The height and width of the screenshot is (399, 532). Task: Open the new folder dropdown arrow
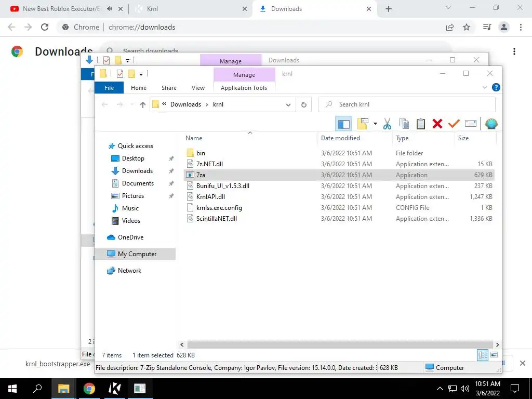pos(375,124)
